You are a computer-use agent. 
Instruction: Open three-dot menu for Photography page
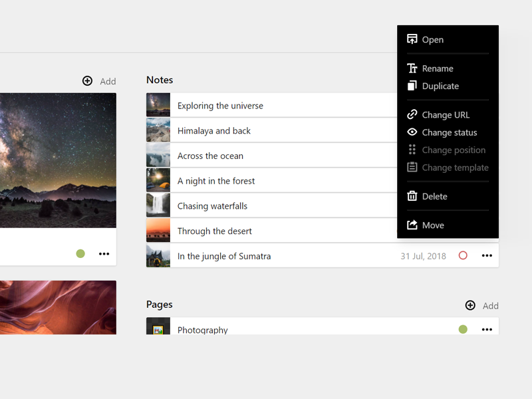[487, 329]
